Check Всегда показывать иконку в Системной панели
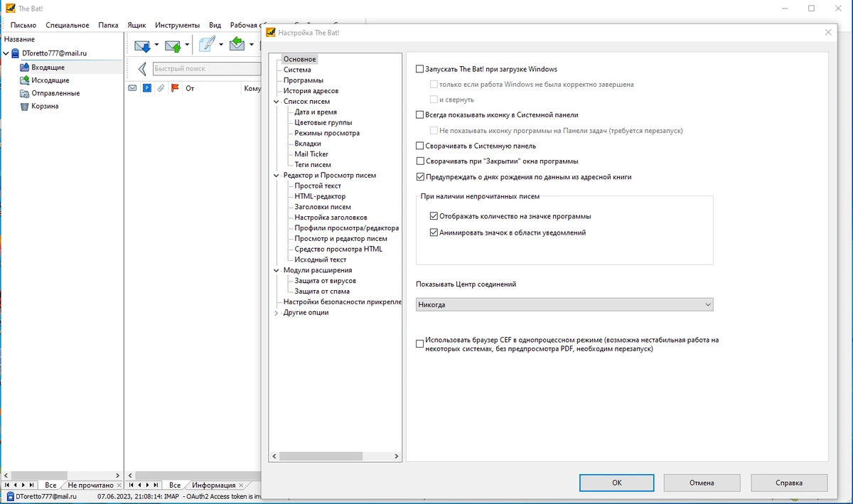This screenshot has width=853, height=504. point(419,115)
